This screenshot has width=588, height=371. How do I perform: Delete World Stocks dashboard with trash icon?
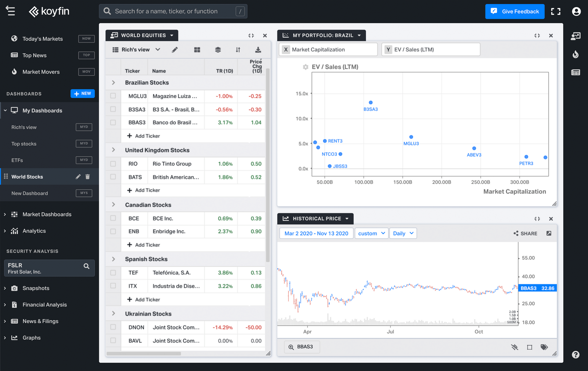[87, 176]
